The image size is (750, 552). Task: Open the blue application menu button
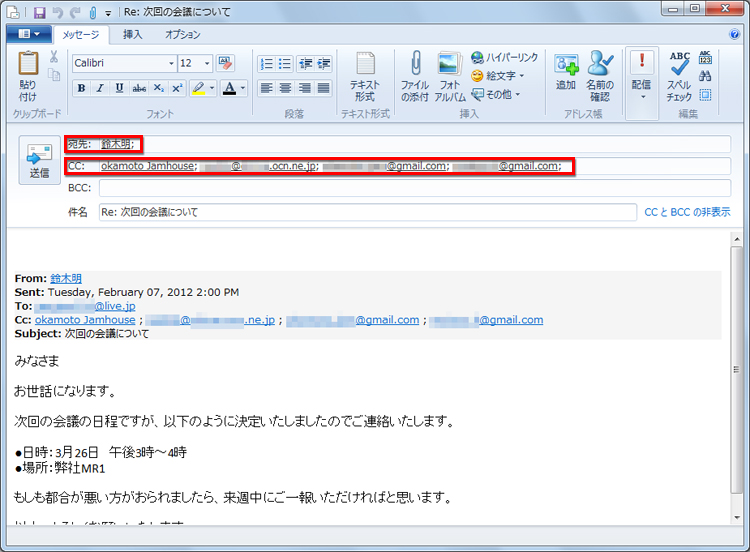pos(29,33)
